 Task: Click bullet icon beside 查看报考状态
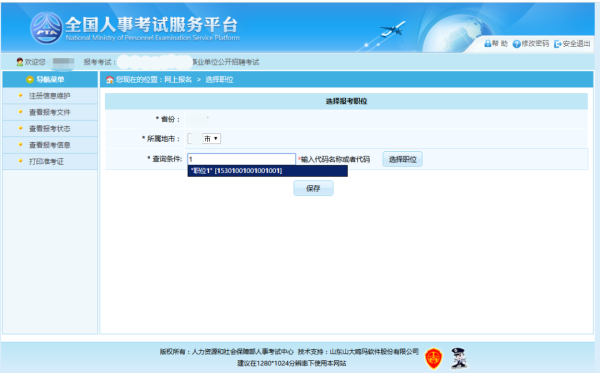(x=21, y=128)
